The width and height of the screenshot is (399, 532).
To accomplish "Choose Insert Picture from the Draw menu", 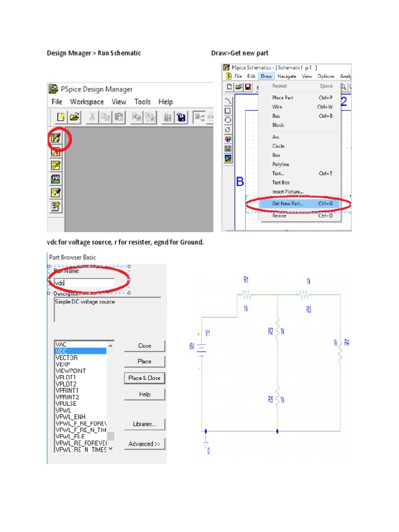I will click(x=300, y=192).
